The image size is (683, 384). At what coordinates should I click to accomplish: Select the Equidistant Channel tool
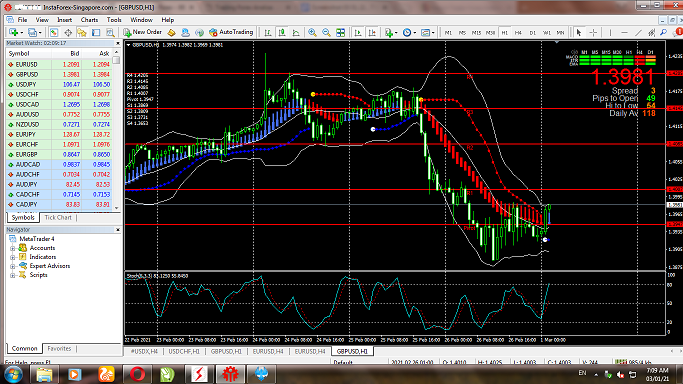tap(652, 32)
